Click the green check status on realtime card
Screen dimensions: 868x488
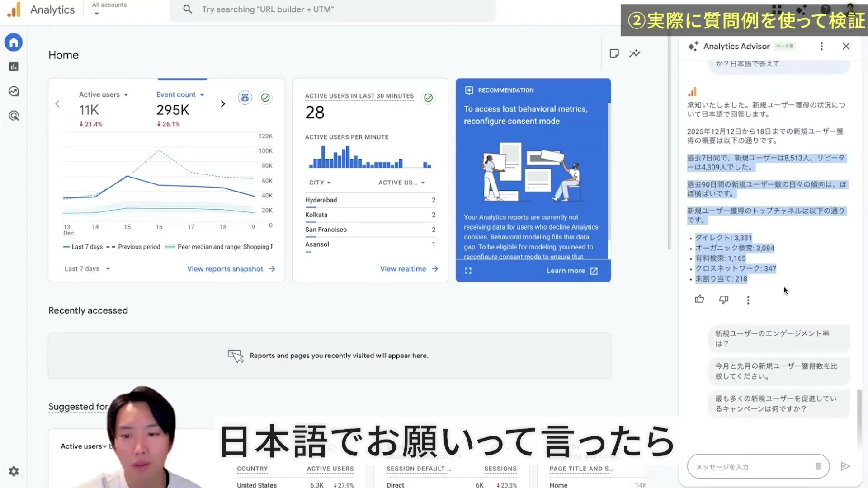tap(428, 97)
